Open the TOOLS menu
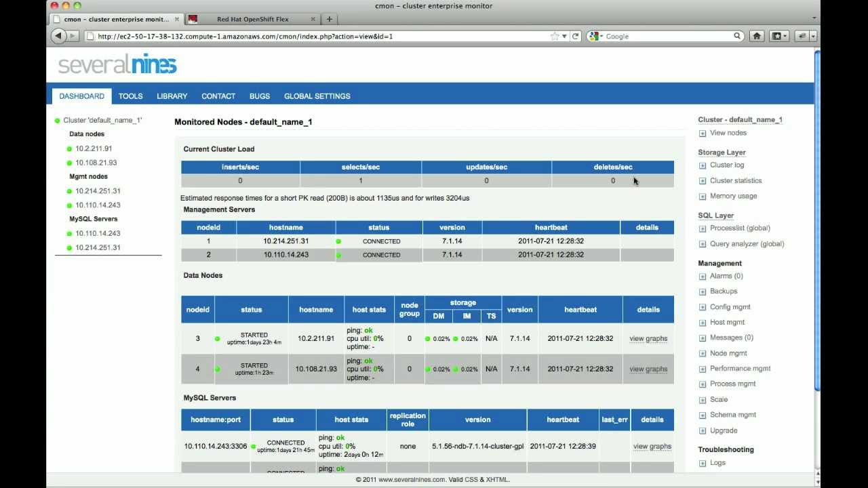 click(x=131, y=96)
